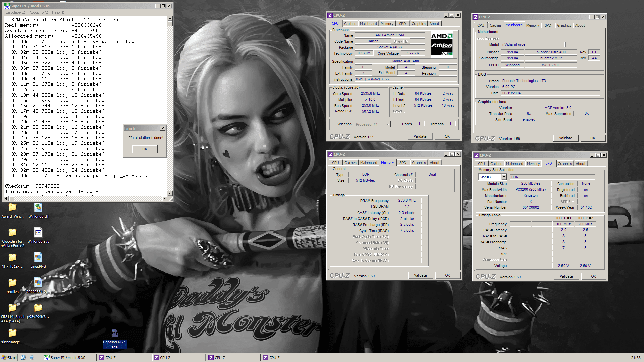Viewport: 644px width, 362px height.
Task: Open the Help menu in Super PI
Action: (58, 12)
